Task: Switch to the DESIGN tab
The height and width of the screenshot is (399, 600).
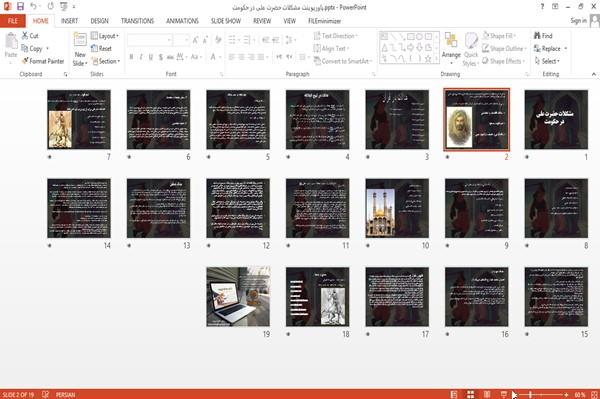Action: [99, 21]
